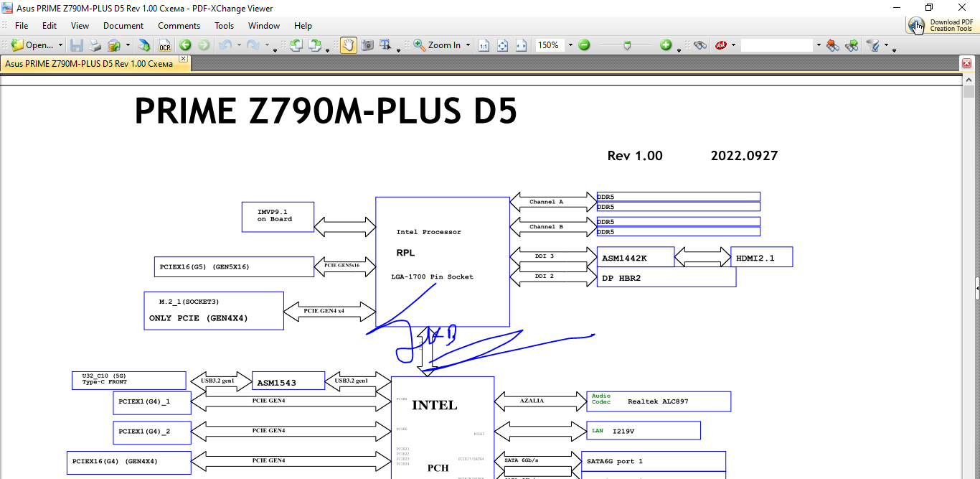The height and width of the screenshot is (479, 980).
Task: Click the Email/Send document icon
Action: click(x=114, y=45)
